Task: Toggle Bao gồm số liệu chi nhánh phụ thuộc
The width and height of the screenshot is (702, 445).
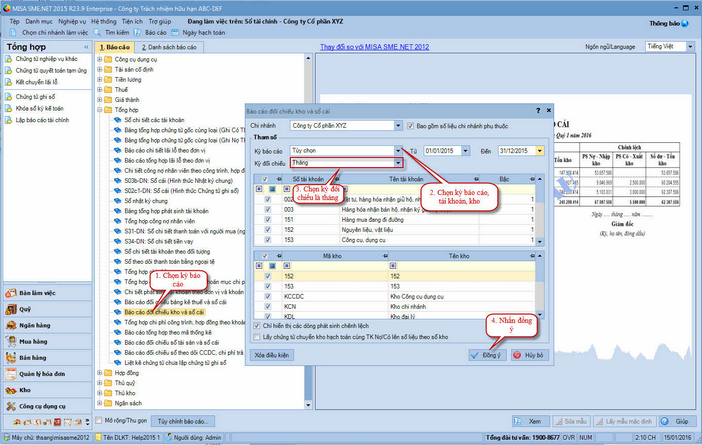Action: point(410,126)
